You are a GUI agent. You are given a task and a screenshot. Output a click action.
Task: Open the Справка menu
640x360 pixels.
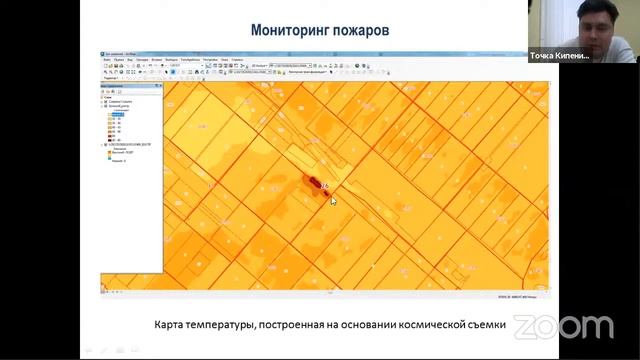click(x=237, y=60)
